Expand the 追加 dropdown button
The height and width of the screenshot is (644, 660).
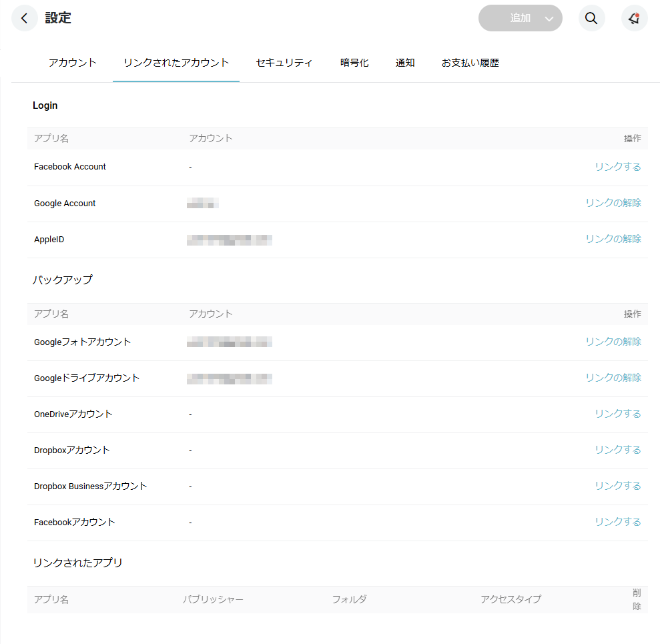click(549, 19)
